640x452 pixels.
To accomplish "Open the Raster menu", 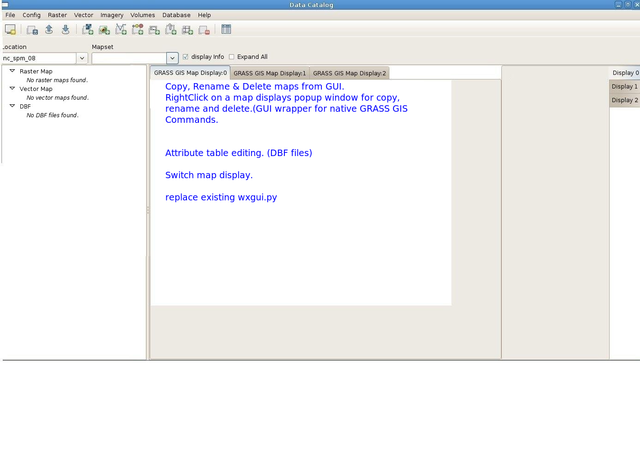I will [x=57, y=15].
